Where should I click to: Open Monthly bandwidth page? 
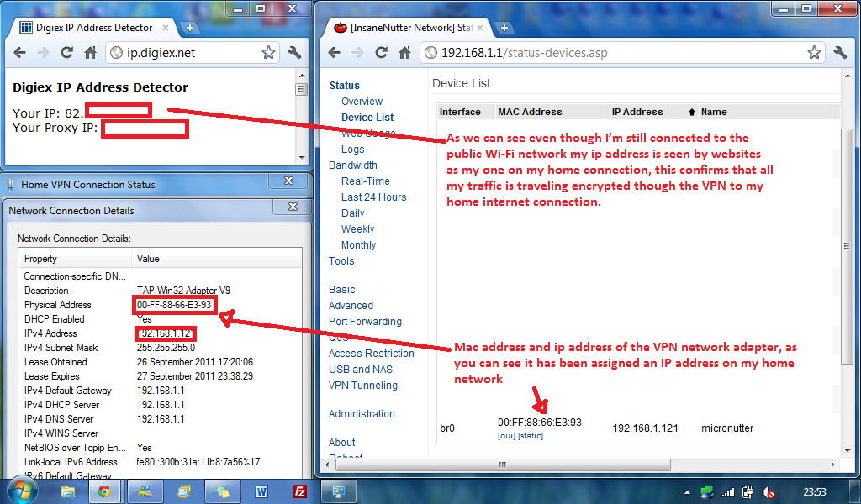click(x=358, y=245)
